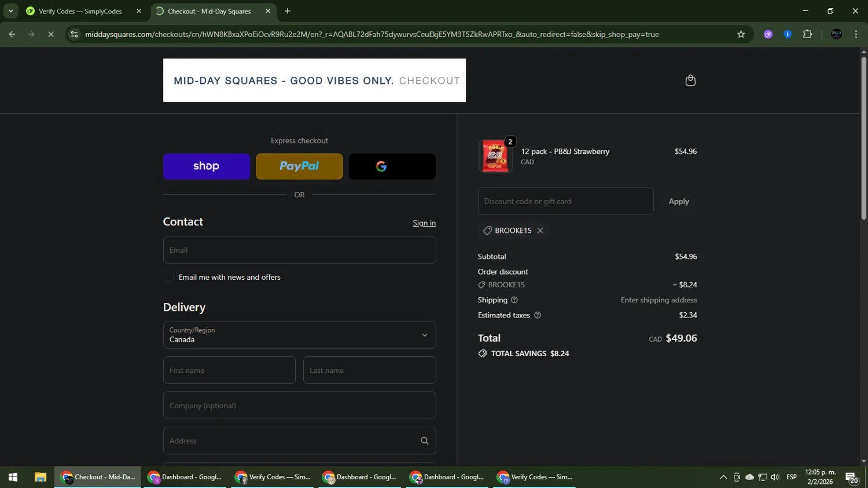Close the Verify Codes — SimplyCodes tab
This screenshot has width=868, height=488.
pyautogui.click(x=138, y=11)
